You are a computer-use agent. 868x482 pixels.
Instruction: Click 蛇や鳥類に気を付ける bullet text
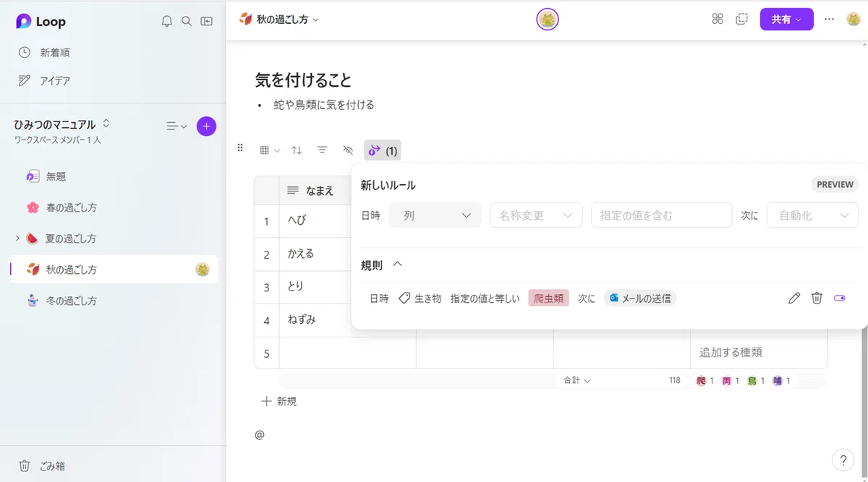324,105
